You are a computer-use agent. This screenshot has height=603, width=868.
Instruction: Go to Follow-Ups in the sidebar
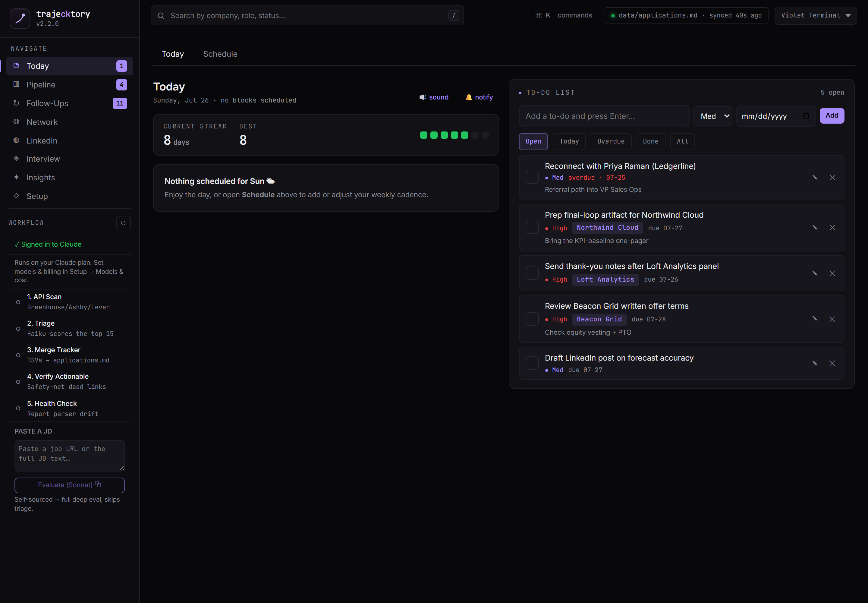(x=70, y=103)
